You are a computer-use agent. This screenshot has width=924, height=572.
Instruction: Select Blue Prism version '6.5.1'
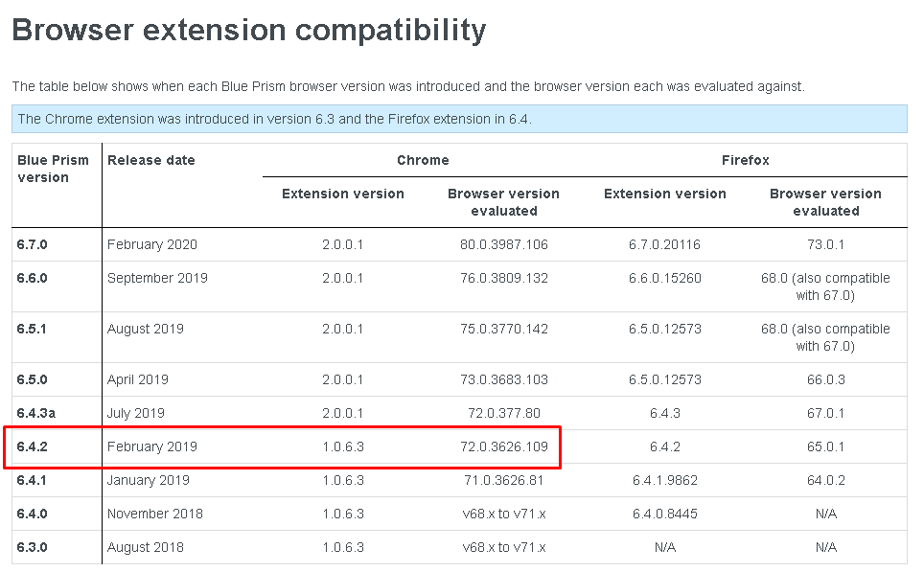coord(32,329)
